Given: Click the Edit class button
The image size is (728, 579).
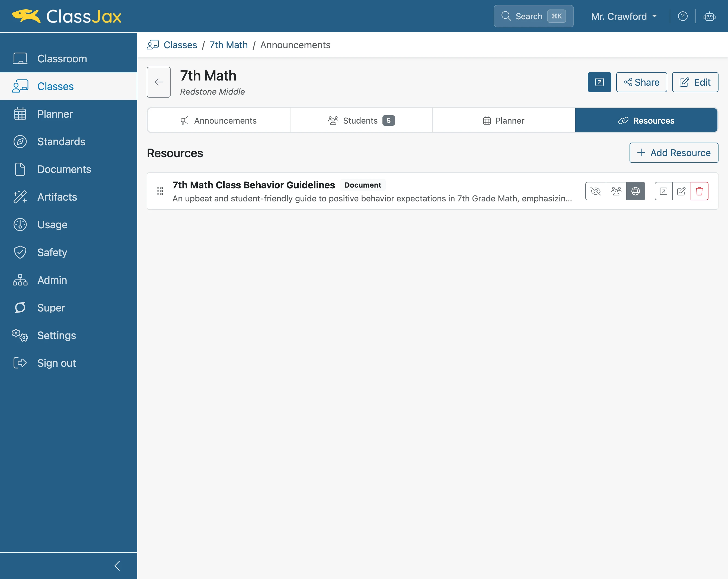Looking at the screenshot, I should (x=695, y=82).
